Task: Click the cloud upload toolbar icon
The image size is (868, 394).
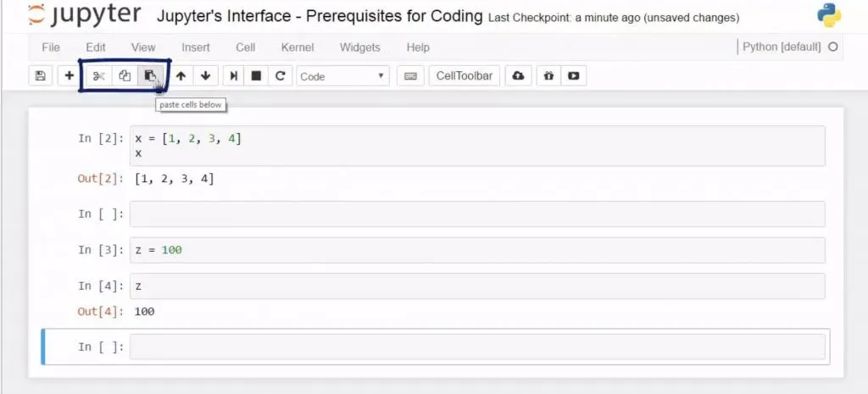Action: click(x=518, y=76)
